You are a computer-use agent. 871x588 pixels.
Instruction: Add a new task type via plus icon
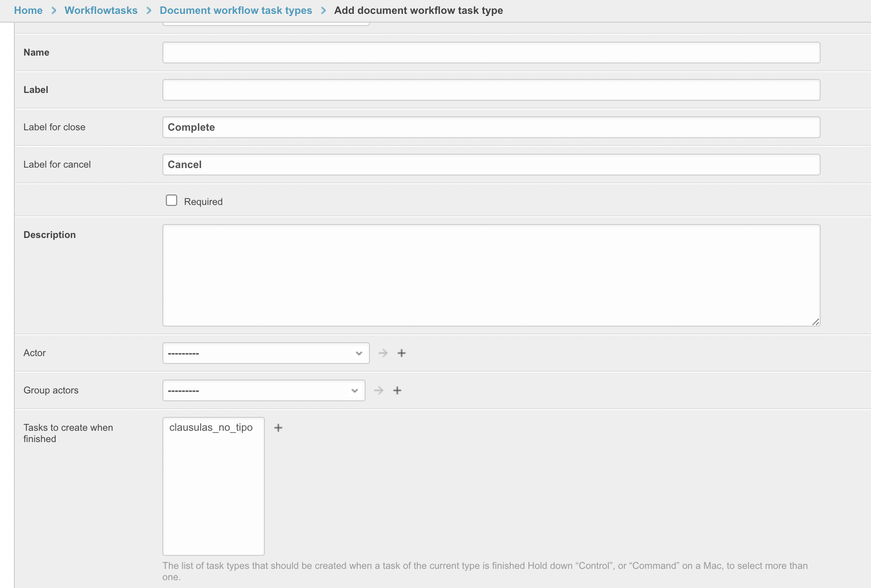tap(278, 428)
